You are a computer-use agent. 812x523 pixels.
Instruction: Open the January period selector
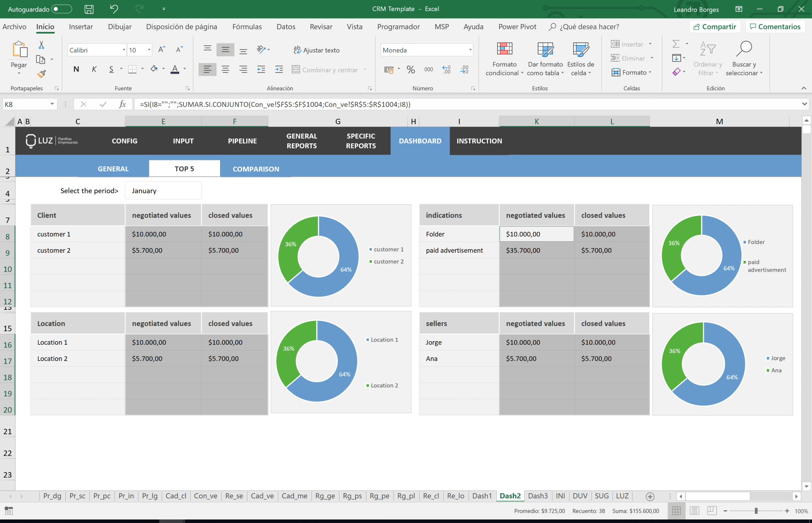163,191
